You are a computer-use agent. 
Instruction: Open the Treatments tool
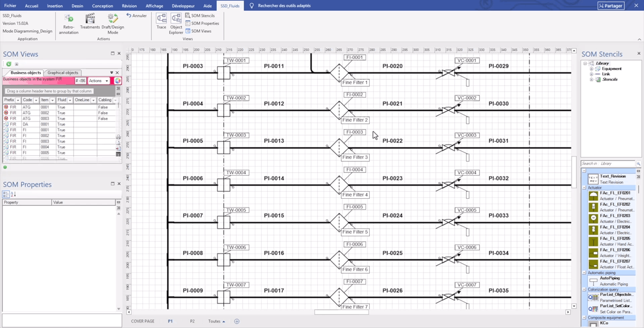[x=90, y=24]
